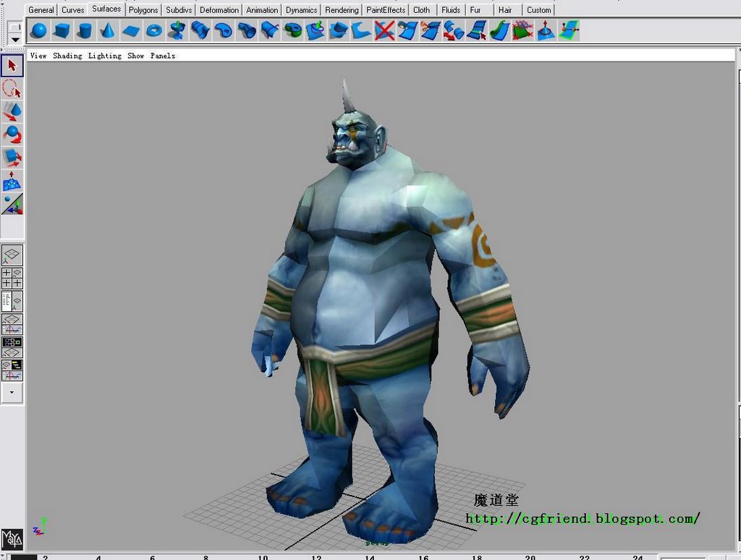Activate the Lasso Select tool
The width and height of the screenshot is (741, 560).
point(12,89)
